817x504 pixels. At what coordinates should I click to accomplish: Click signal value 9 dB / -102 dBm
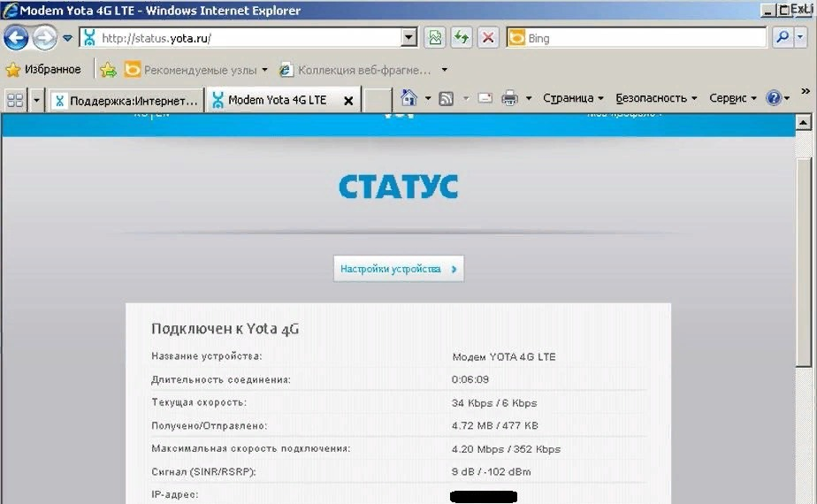pyautogui.click(x=492, y=471)
